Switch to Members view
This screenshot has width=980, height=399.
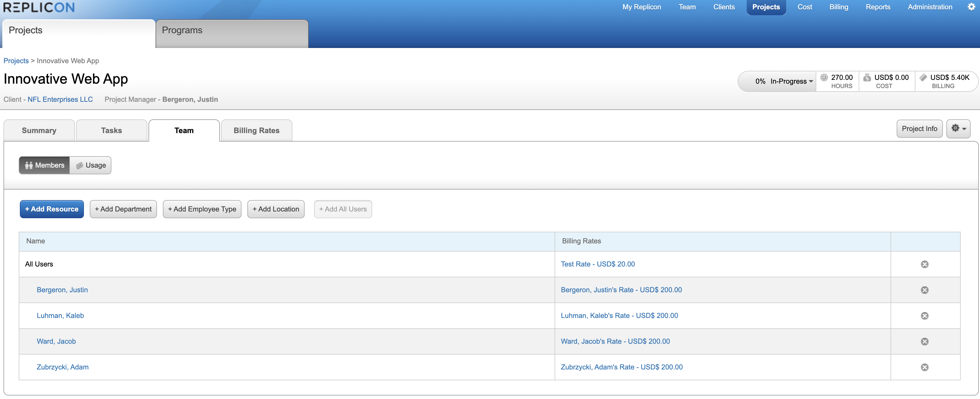(x=44, y=165)
